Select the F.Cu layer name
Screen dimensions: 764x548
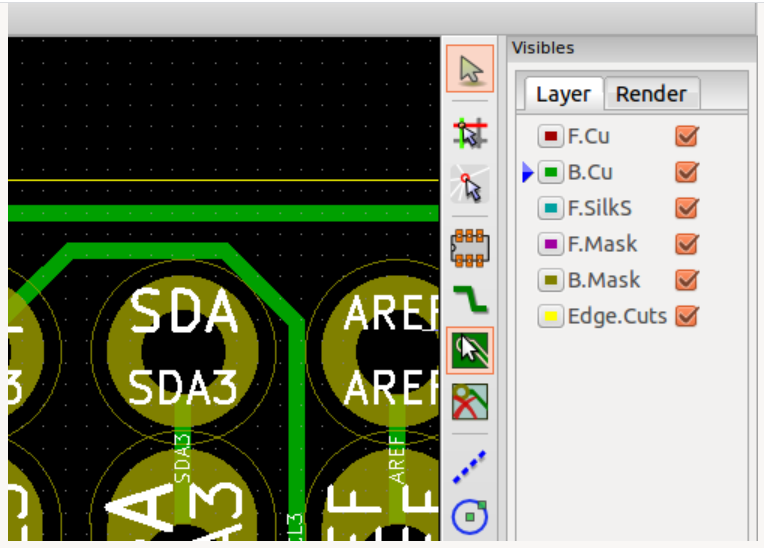pyautogui.click(x=589, y=136)
